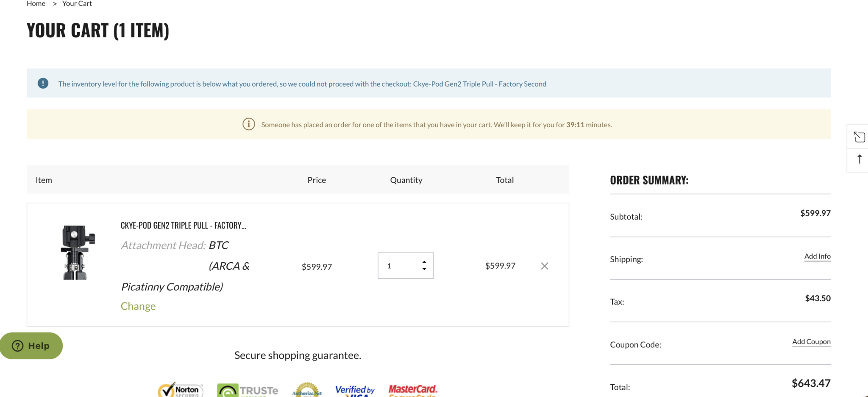Click Add Info for shipping
Image resolution: width=868 pixels, height=397 pixels.
click(817, 256)
